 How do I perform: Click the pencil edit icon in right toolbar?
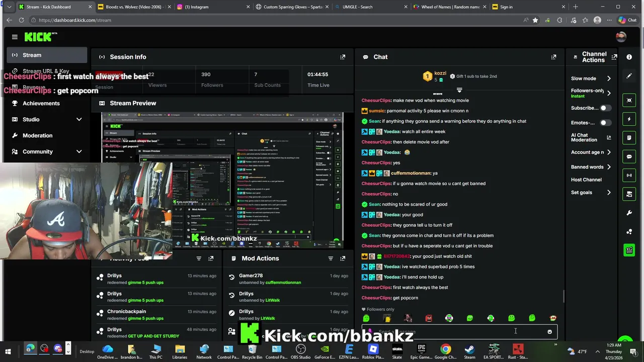[629, 76]
